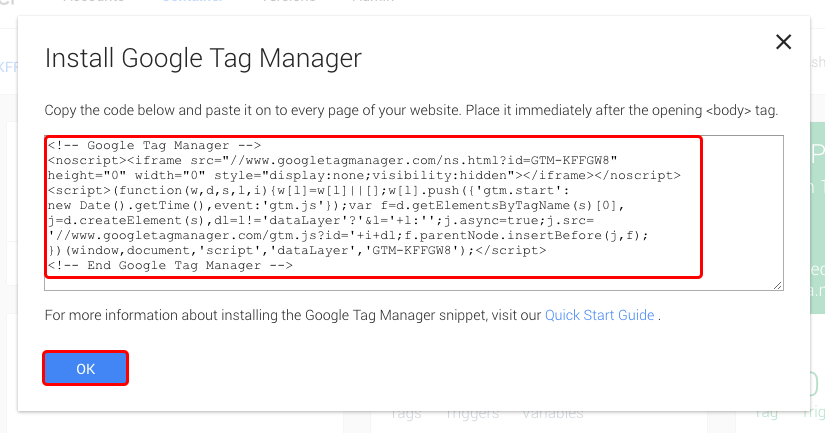Open the dimmed Admin tab
825x433 pixels.
(x=373, y=2)
